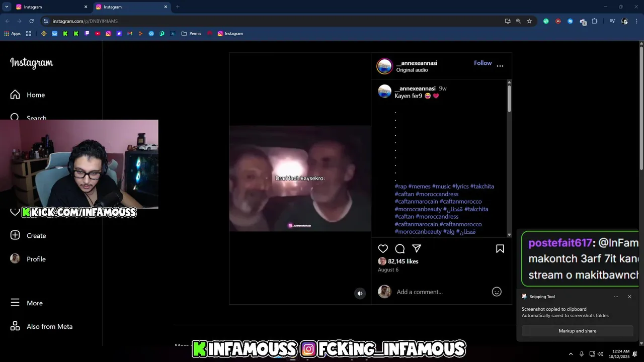Open Snipping Tool notification options dots
This screenshot has height=362, width=644.
pyautogui.click(x=616, y=297)
